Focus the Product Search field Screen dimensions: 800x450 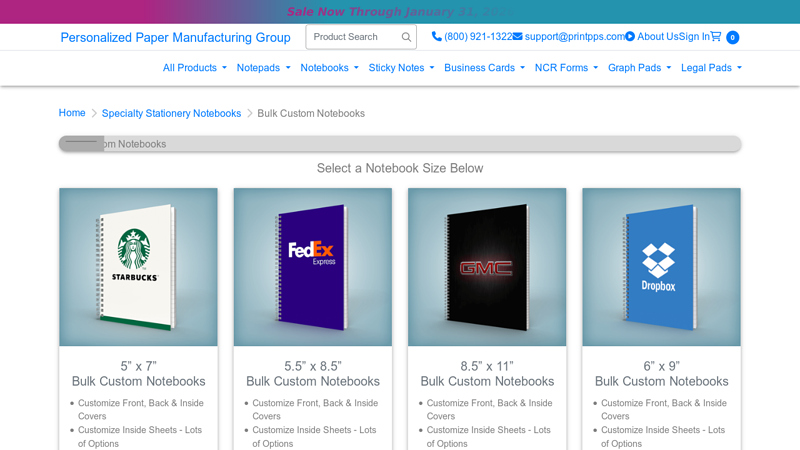361,37
